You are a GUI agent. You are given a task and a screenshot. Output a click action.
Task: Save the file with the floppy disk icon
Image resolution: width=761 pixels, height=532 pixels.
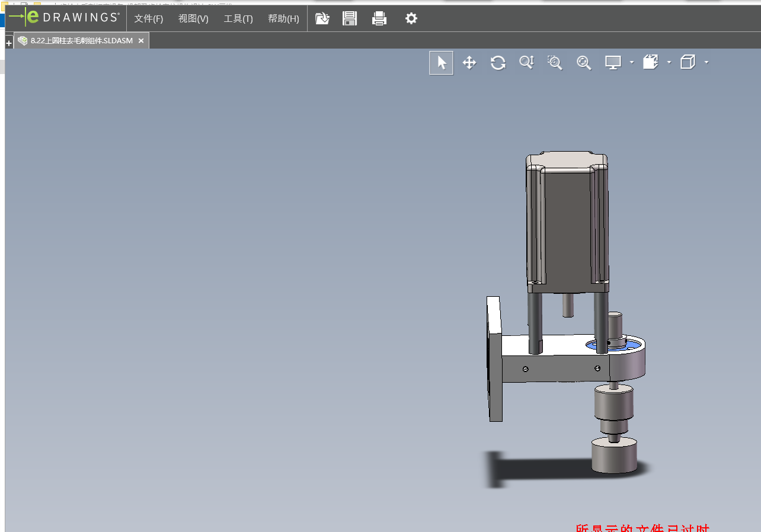coord(350,18)
